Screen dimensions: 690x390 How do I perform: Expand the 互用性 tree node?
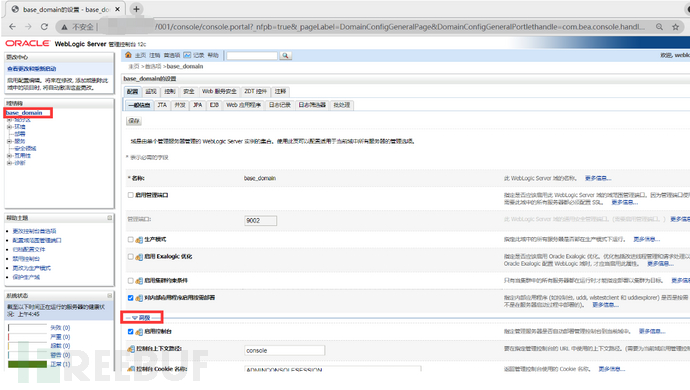tap(9, 155)
